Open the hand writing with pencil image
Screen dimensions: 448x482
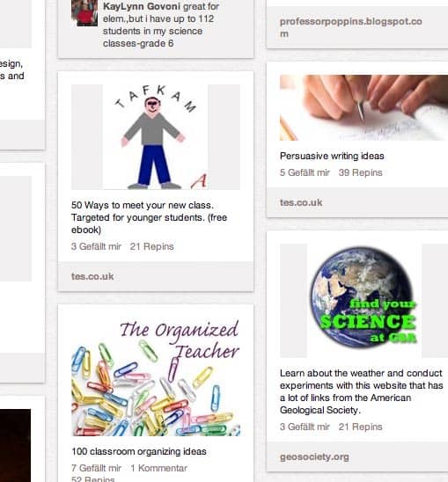point(364,107)
